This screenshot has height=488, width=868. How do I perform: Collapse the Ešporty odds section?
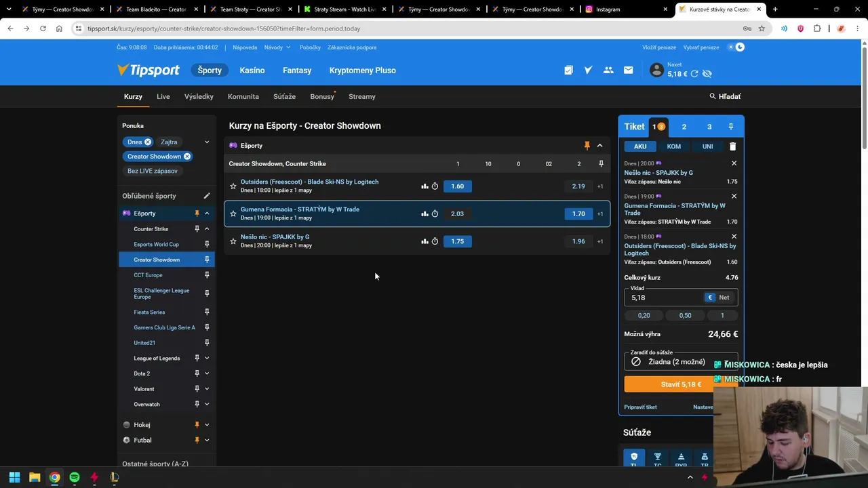coord(599,146)
